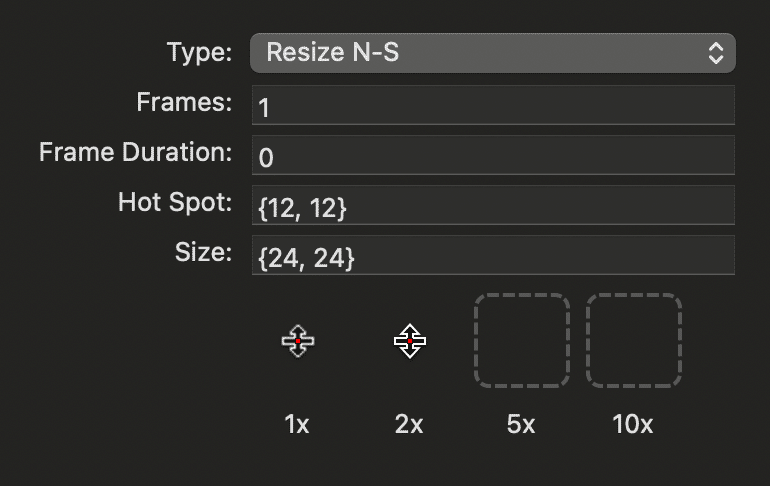Click the Hot Spot: label

click(175, 202)
